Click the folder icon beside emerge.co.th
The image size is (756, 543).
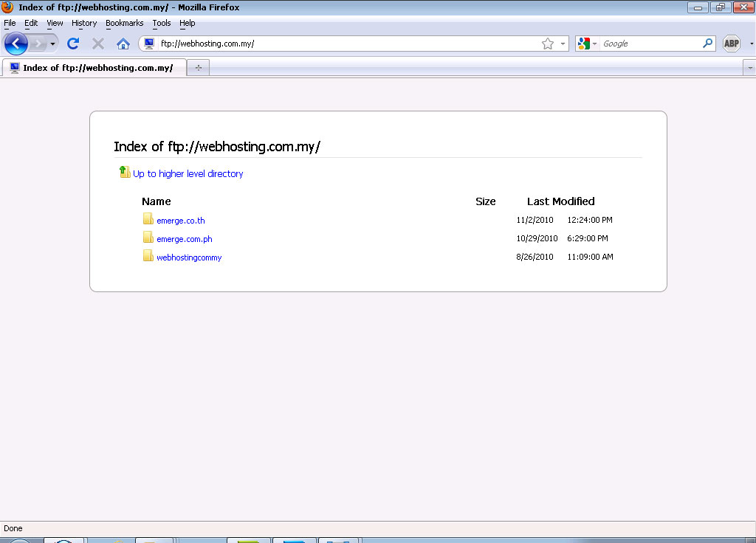[148, 219]
